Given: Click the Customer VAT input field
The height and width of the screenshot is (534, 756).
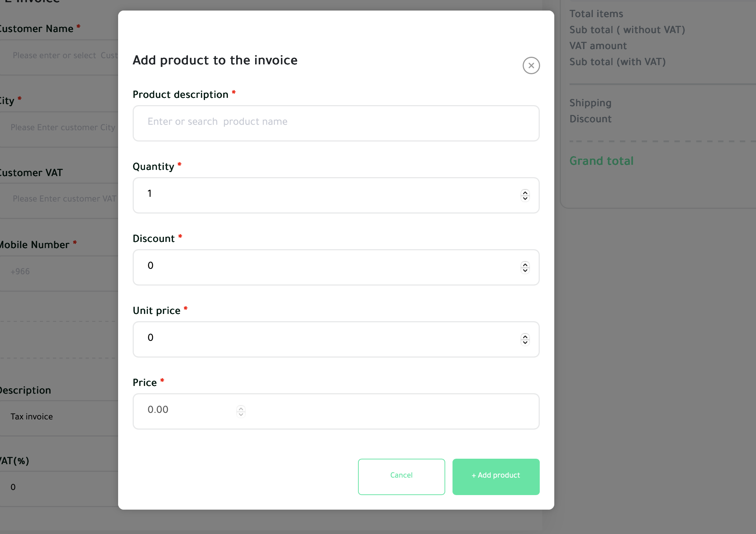Looking at the screenshot, I should pos(58,200).
